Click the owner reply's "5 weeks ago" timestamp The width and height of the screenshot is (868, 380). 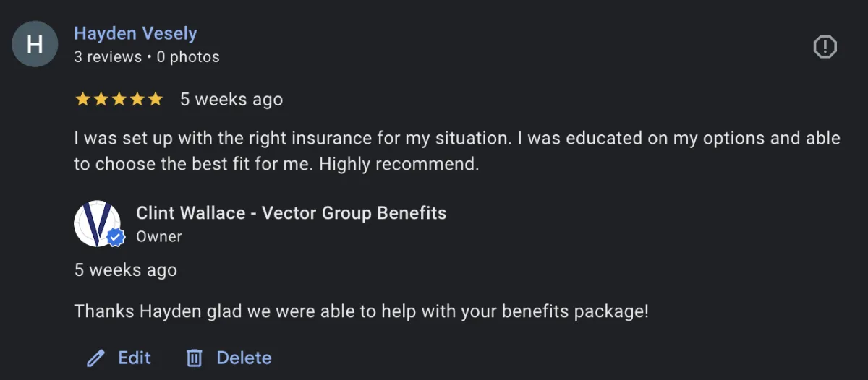126,270
